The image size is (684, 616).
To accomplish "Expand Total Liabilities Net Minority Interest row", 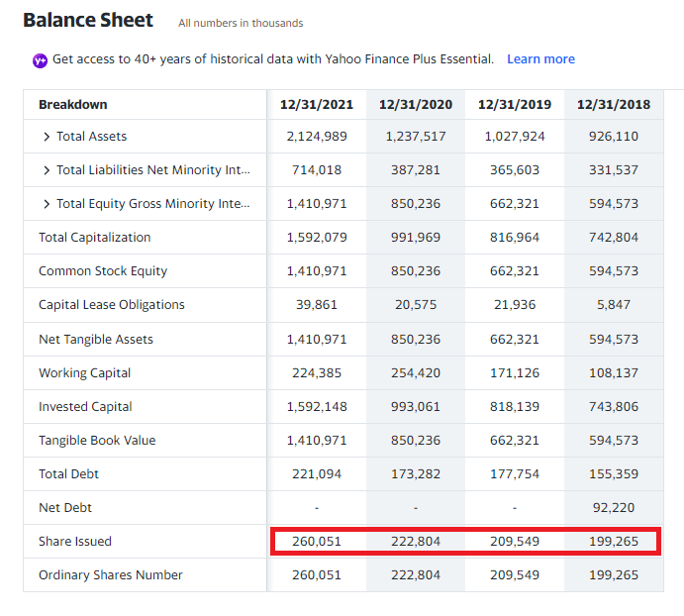I will point(47,170).
